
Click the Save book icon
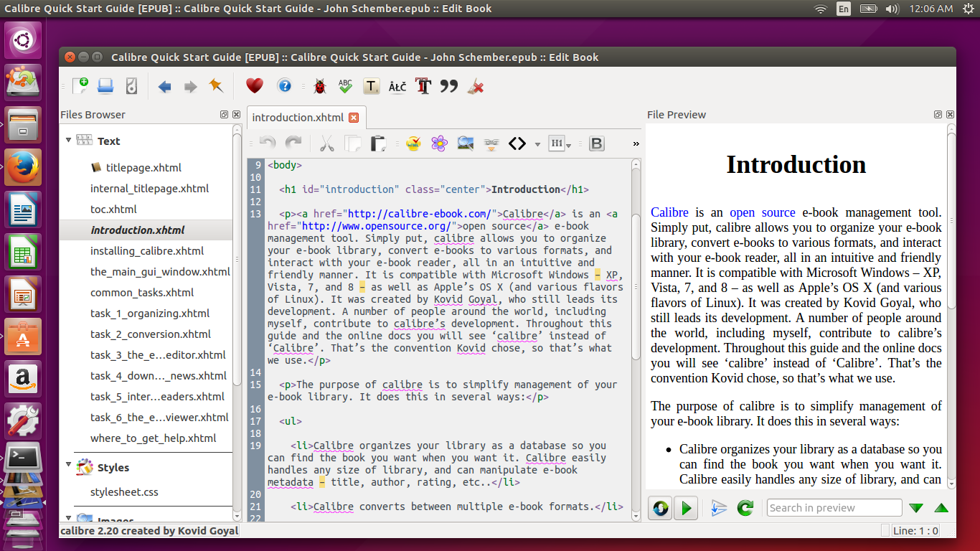[105, 86]
